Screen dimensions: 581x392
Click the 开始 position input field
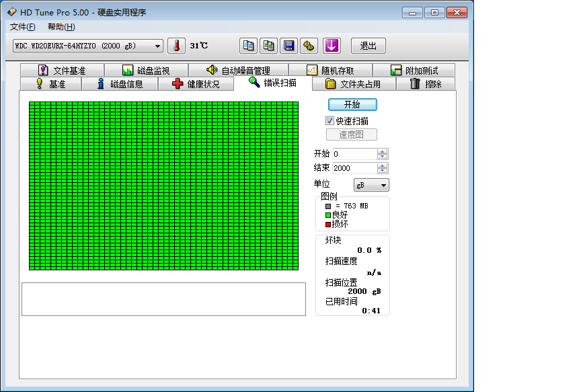point(354,154)
